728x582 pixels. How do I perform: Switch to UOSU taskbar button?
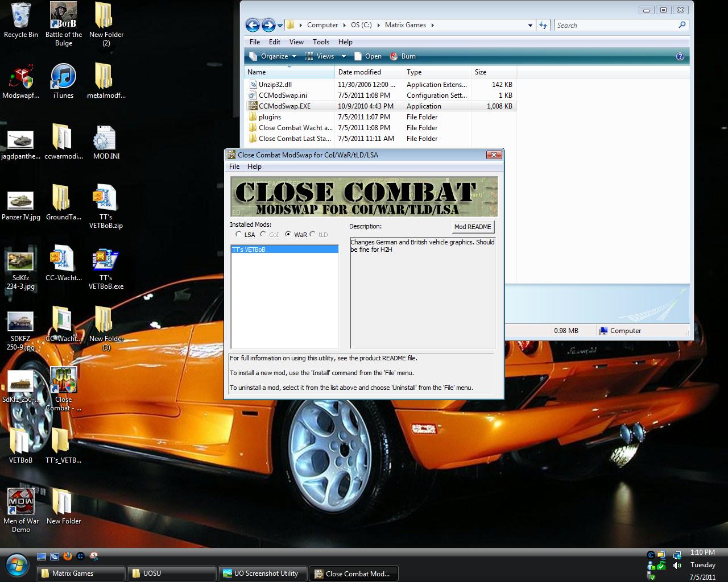pyautogui.click(x=171, y=573)
